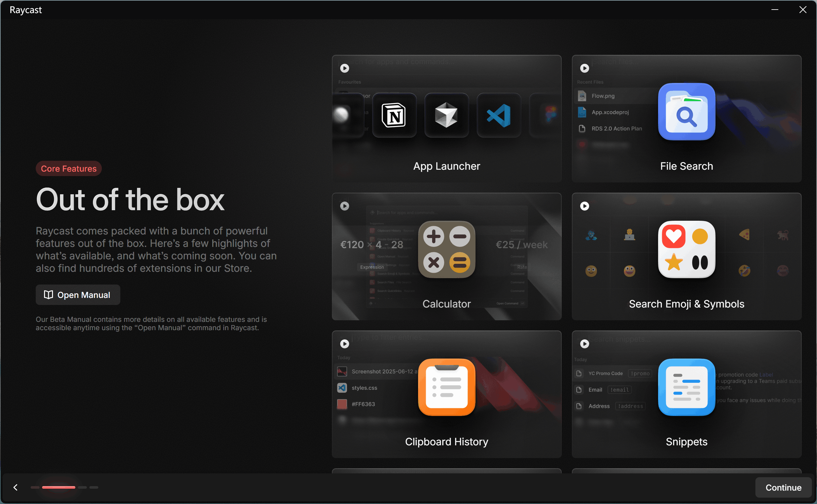Click the Calculator app icon
This screenshot has width=817, height=504.
point(446,249)
